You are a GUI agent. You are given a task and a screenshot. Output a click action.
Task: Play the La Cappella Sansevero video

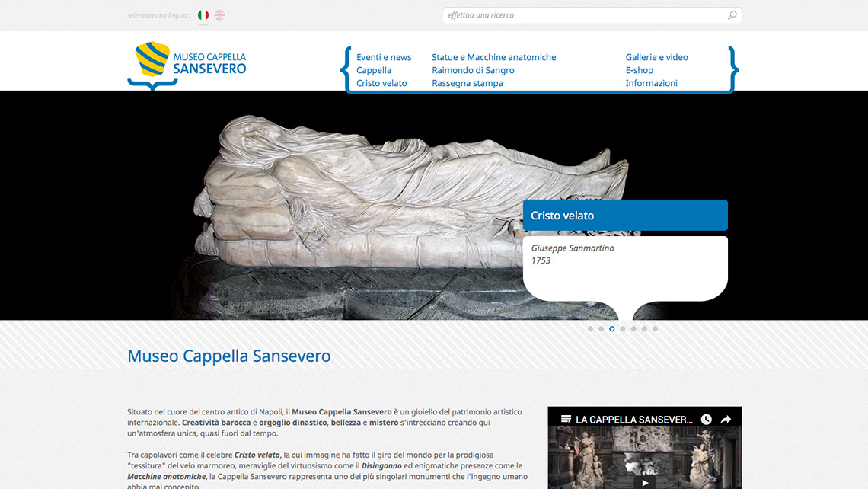(644, 481)
